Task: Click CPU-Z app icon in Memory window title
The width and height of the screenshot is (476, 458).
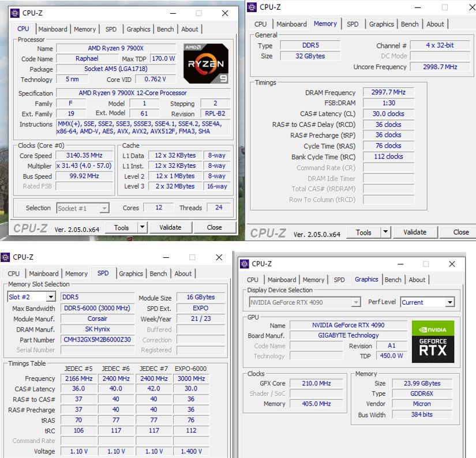Action: click(252, 7)
